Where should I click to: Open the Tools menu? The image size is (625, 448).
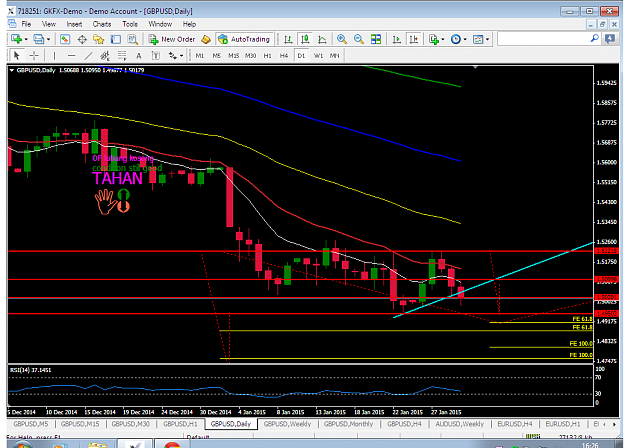tap(130, 24)
